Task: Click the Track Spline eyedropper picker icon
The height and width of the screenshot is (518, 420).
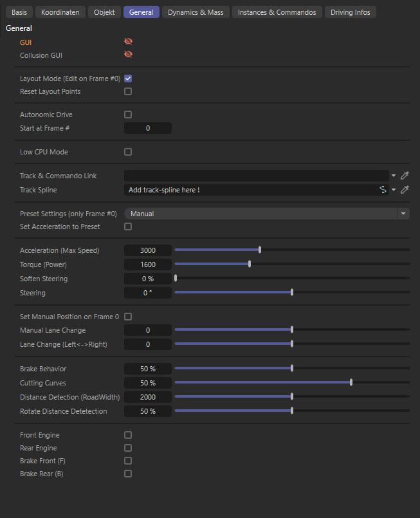Action: click(x=405, y=190)
